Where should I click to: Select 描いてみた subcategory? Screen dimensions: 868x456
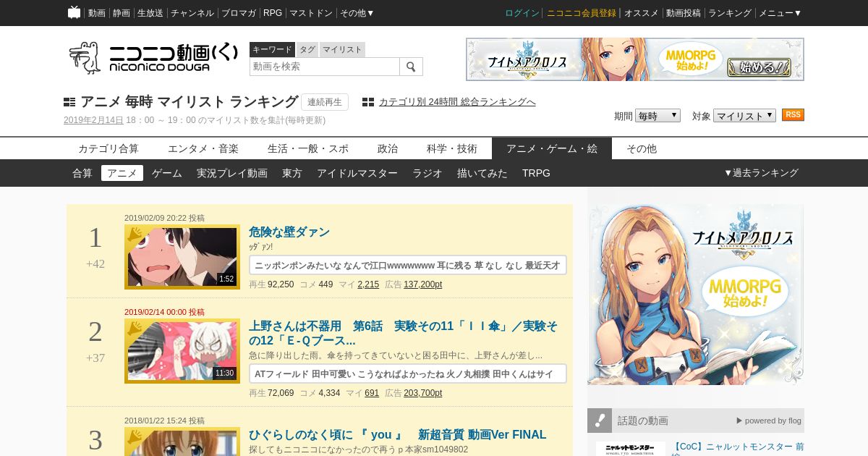pyautogui.click(x=482, y=173)
